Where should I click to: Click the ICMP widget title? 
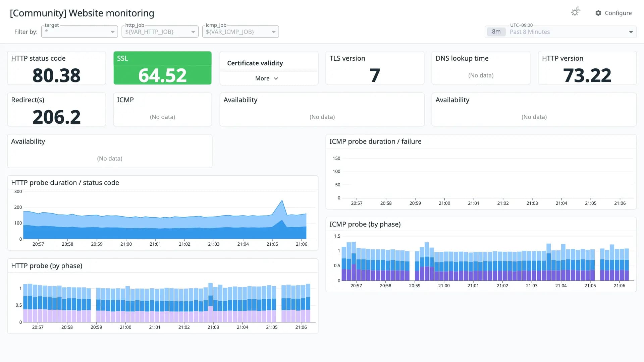click(125, 100)
